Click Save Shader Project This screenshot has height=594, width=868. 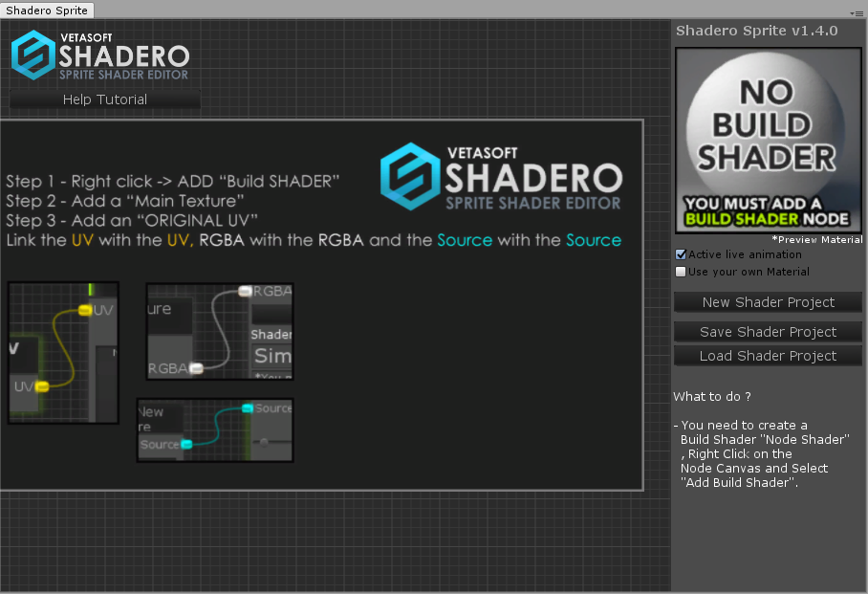pyautogui.click(x=768, y=331)
